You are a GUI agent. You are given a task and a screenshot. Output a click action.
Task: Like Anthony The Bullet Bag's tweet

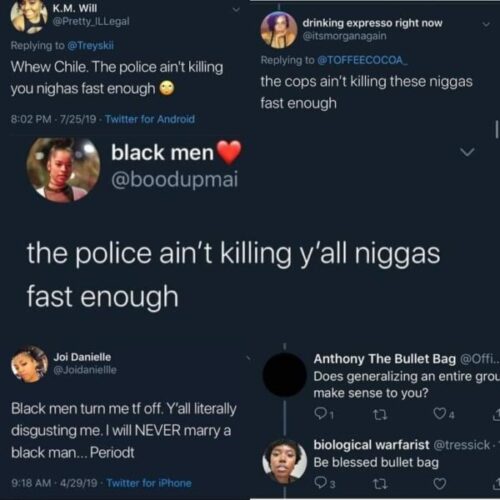click(x=439, y=414)
